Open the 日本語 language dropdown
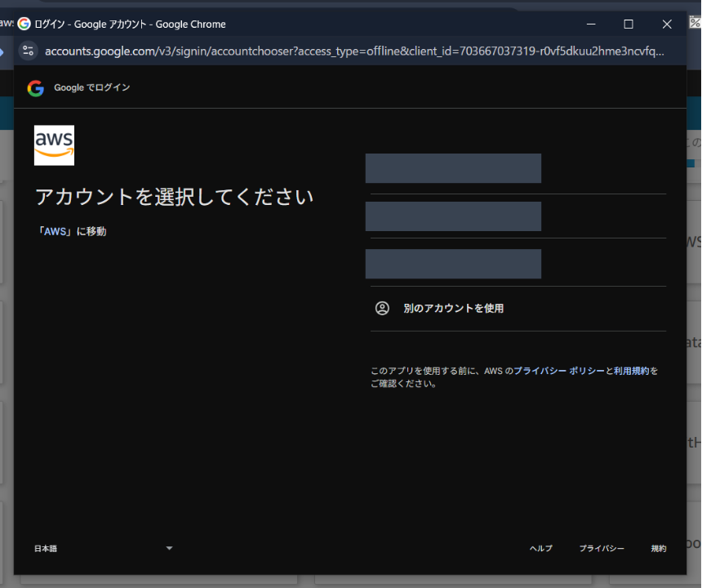Viewport: 702px width, 588px height. coord(104,548)
